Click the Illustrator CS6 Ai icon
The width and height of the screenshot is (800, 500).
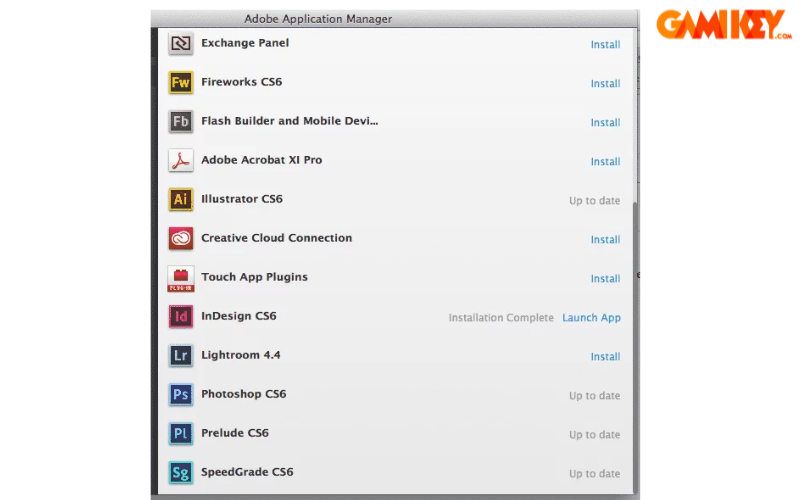tap(181, 199)
